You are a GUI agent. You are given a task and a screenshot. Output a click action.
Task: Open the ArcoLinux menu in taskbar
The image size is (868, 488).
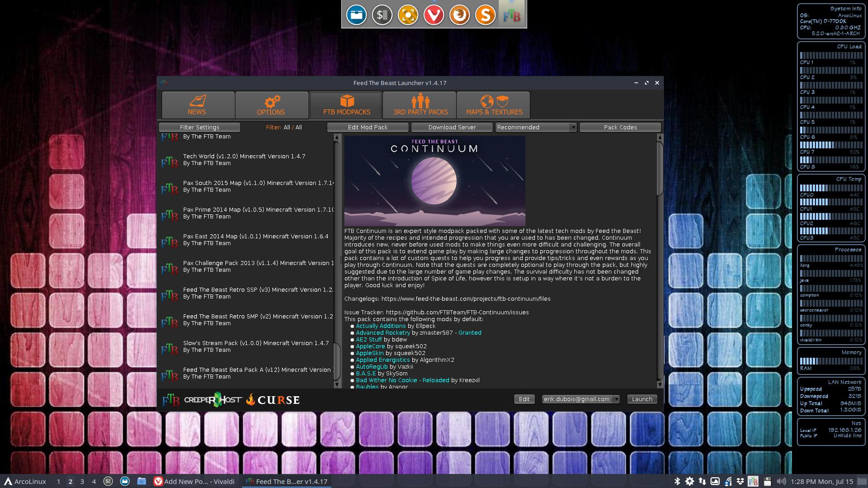(x=25, y=481)
